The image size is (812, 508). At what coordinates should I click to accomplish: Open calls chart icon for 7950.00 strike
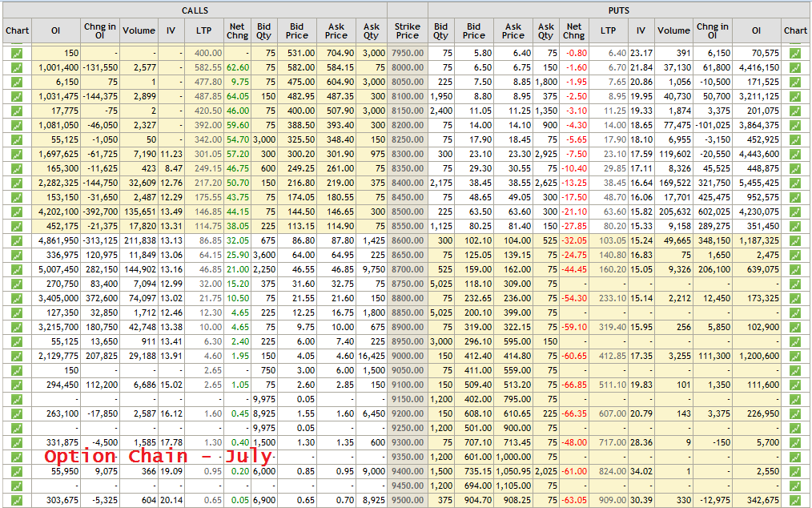pyautogui.click(x=17, y=53)
